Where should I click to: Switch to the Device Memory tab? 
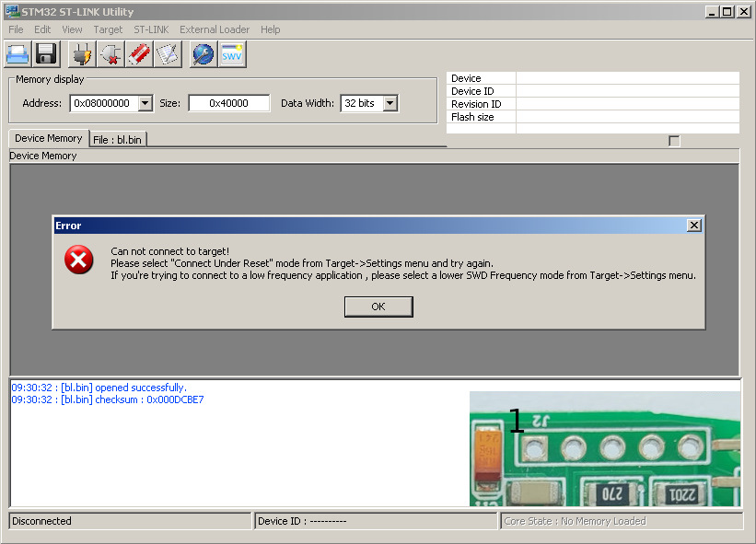[x=49, y=138]
